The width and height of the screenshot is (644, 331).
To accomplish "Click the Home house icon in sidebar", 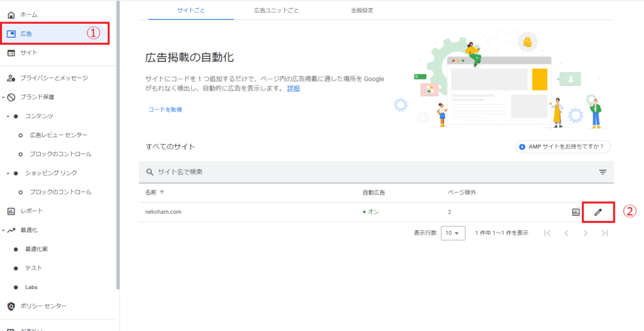I will pyautogui.click(x=11, y=15).
